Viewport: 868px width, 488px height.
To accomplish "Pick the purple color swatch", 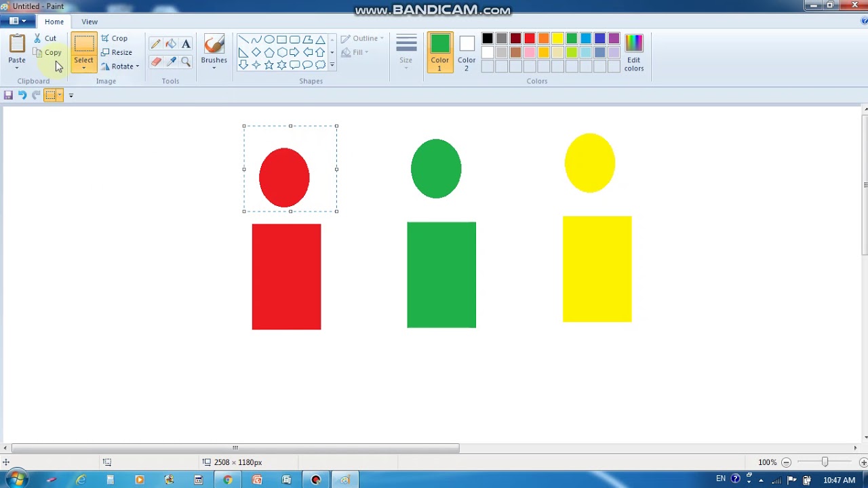I will 614,39.
